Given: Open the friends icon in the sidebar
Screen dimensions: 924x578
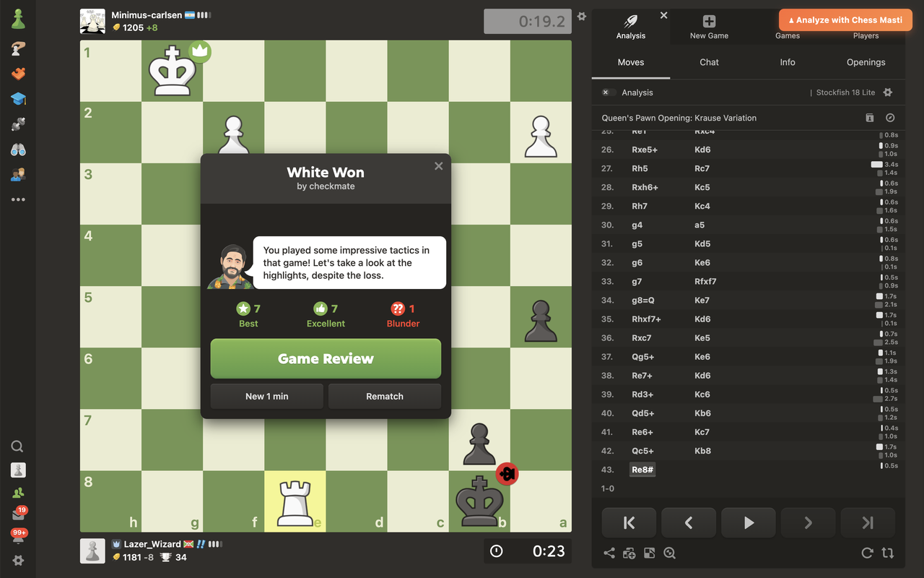Looking at the screenshot, I should coord(18,493).
